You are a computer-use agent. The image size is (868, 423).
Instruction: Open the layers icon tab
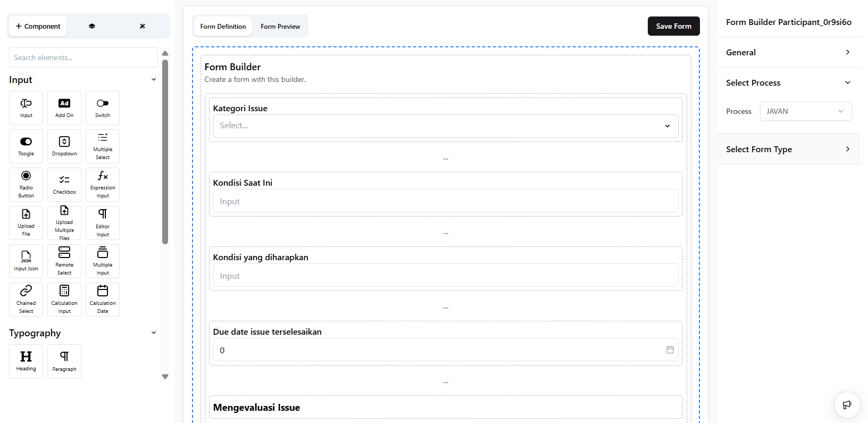click(92, 26)
